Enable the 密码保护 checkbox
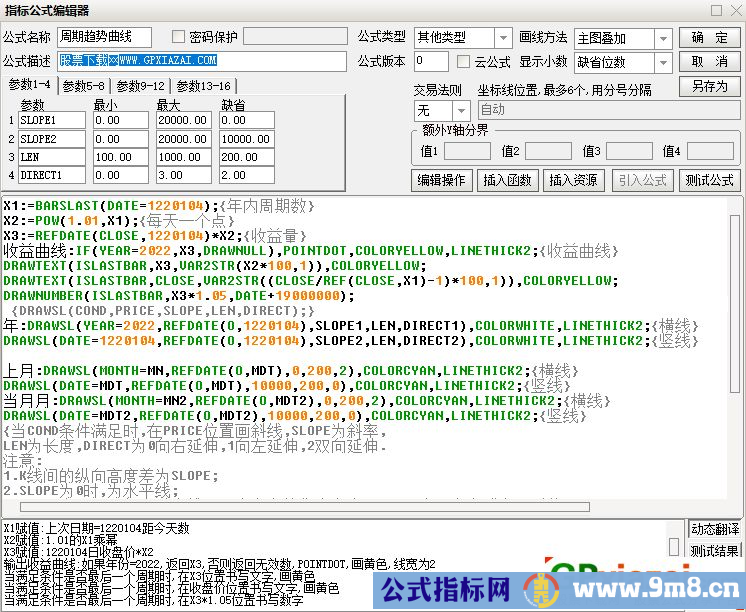 (x=178, y=37)
